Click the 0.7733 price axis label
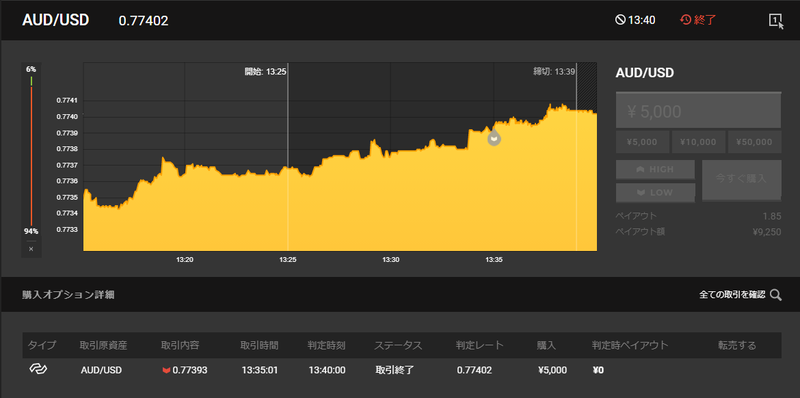This screenshot has width=800, height=398. pos(66,230)
